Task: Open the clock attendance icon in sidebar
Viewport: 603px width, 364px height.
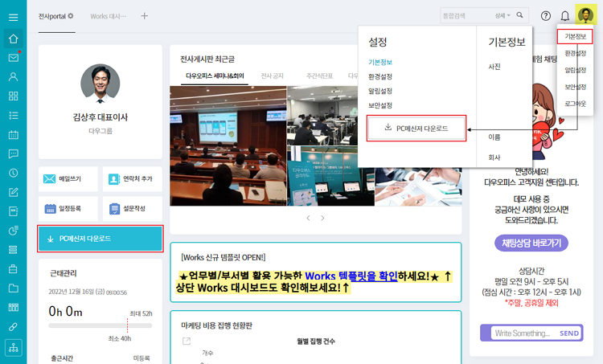Action: click(x=13, y=173)
